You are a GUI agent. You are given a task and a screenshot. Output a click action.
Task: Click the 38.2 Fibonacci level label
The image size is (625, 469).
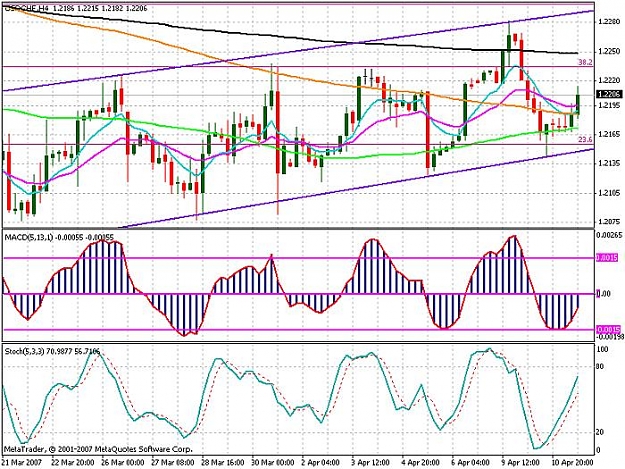tap(585, 62)
